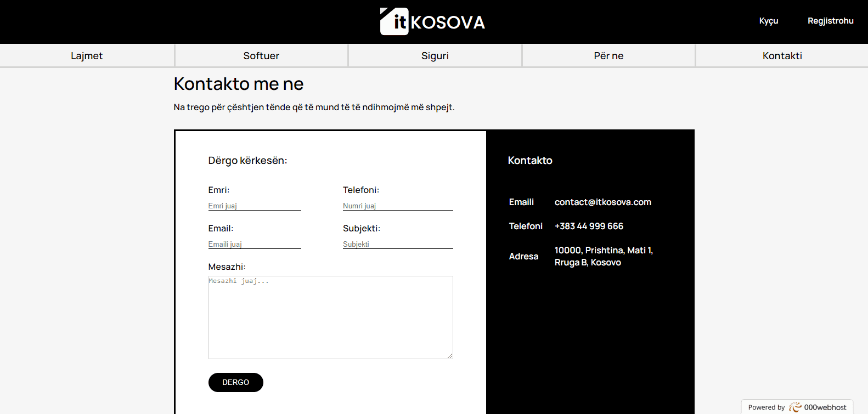Click the textarea resize handle corner
Viewport: 868px width, 414px height.
pyautogui.click(x=450, y=356)
